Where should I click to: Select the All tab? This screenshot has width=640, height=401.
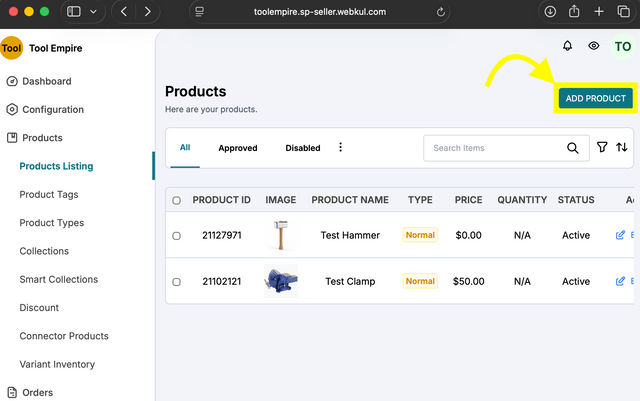tap(185, 147)
